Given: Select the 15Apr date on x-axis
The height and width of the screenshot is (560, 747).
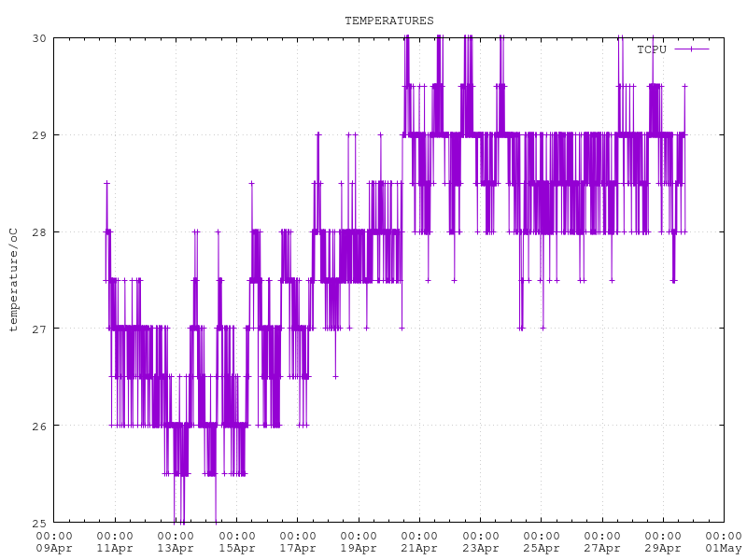Looking at the screenshot, I should click(x=236, y=548).
